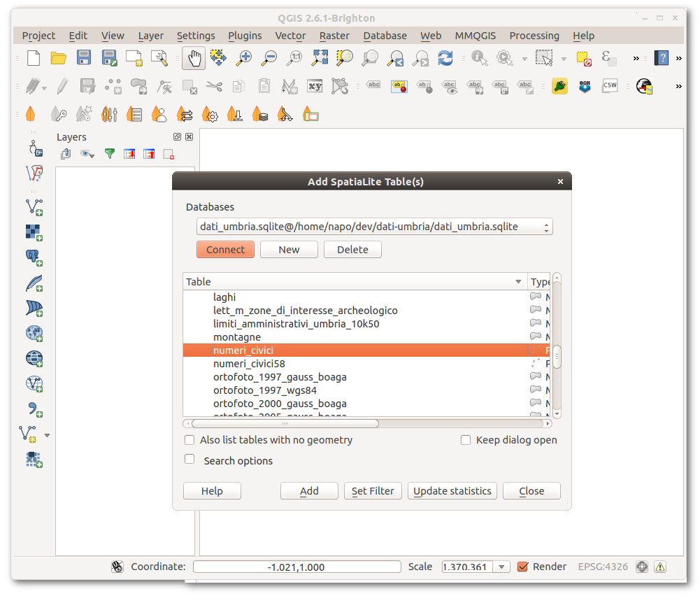Select the Identify Features tool
This screenshot has width=700, height=596.
pos(479,58)
